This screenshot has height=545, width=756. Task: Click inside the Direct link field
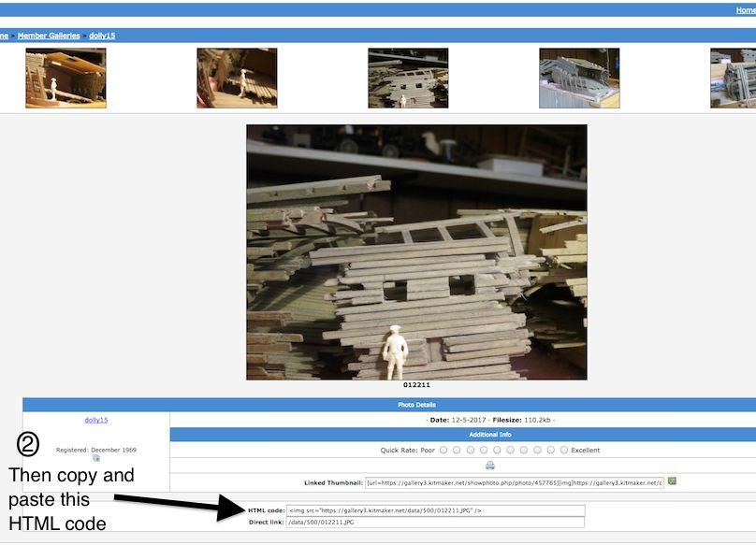click(435, 522)
